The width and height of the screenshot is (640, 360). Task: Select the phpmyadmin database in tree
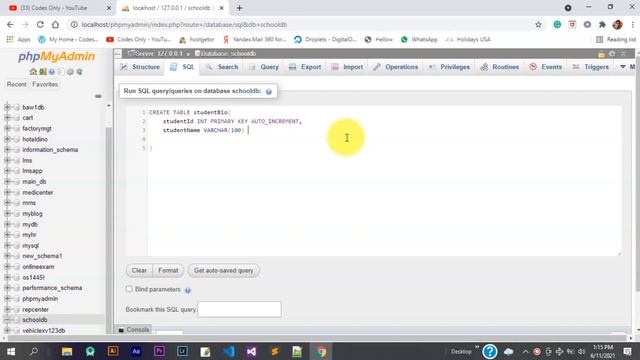(x=40, y=299)
